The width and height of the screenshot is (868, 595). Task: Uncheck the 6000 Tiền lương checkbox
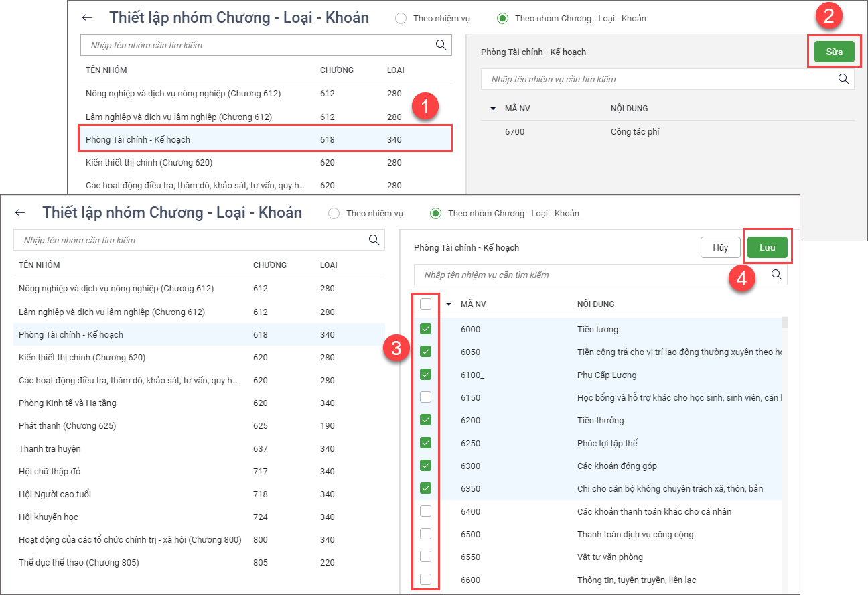click(x=425, y=329)
